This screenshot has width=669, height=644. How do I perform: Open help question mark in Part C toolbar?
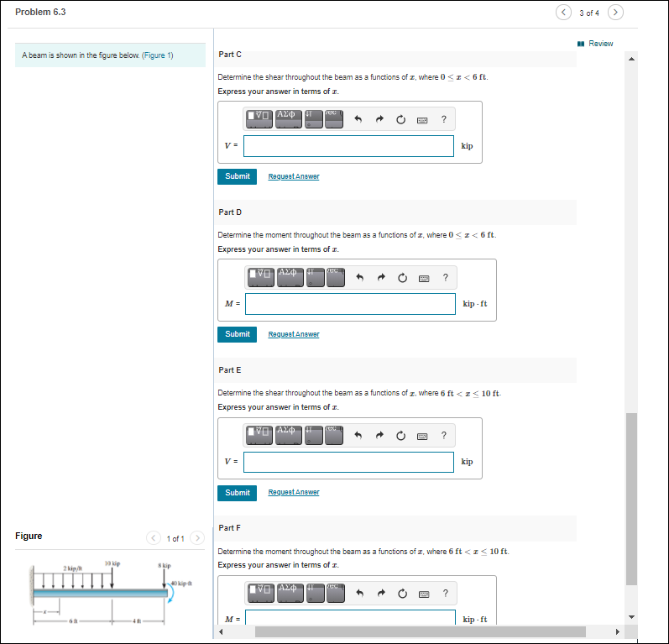(x=444, y=119)
